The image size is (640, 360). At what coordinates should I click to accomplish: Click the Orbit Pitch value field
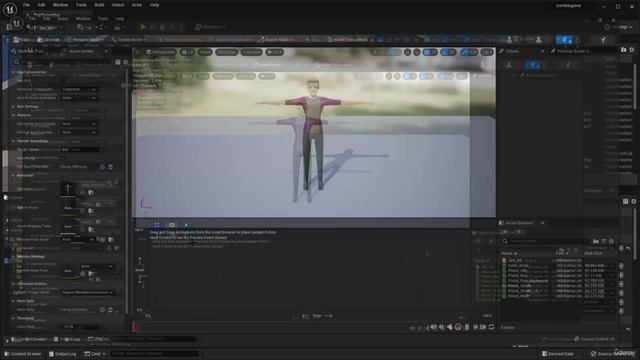[x=80, y=327]
